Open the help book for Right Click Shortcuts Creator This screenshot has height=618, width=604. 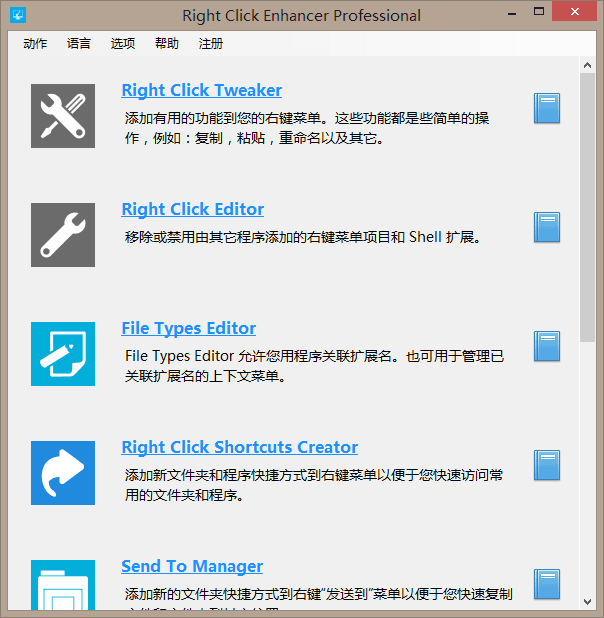click(x=547, y=465)
